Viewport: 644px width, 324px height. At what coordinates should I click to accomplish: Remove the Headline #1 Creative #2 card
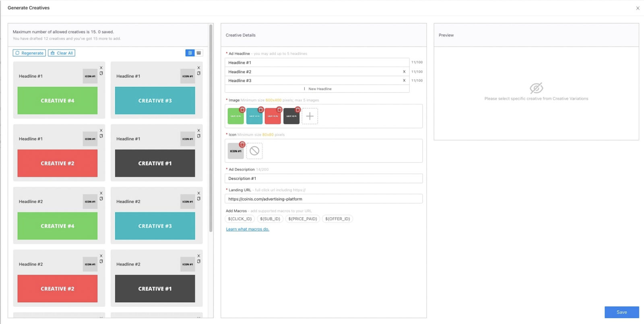point(101,130)
